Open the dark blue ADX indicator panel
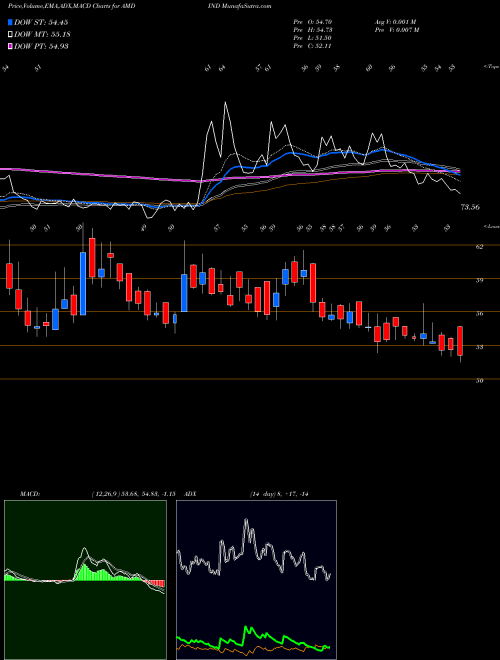Screen dimensions: 500x660 coord(256,580)
